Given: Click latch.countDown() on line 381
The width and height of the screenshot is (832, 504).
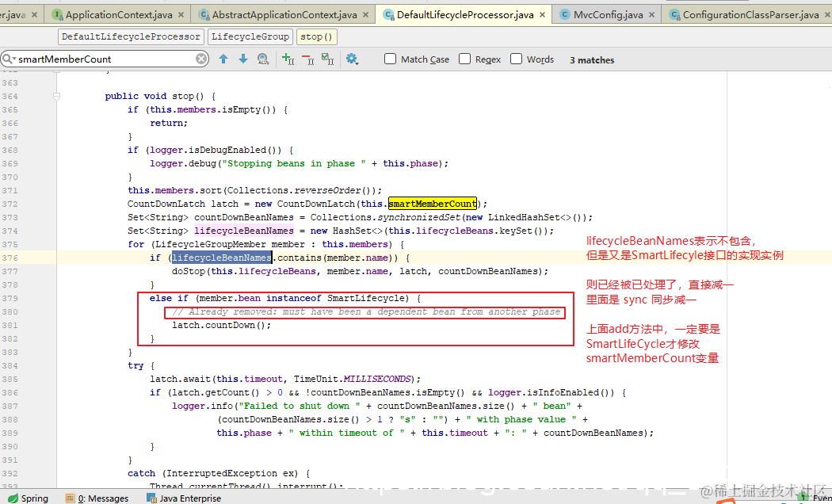Looking at the screenshot, I should tap(221, 325).
